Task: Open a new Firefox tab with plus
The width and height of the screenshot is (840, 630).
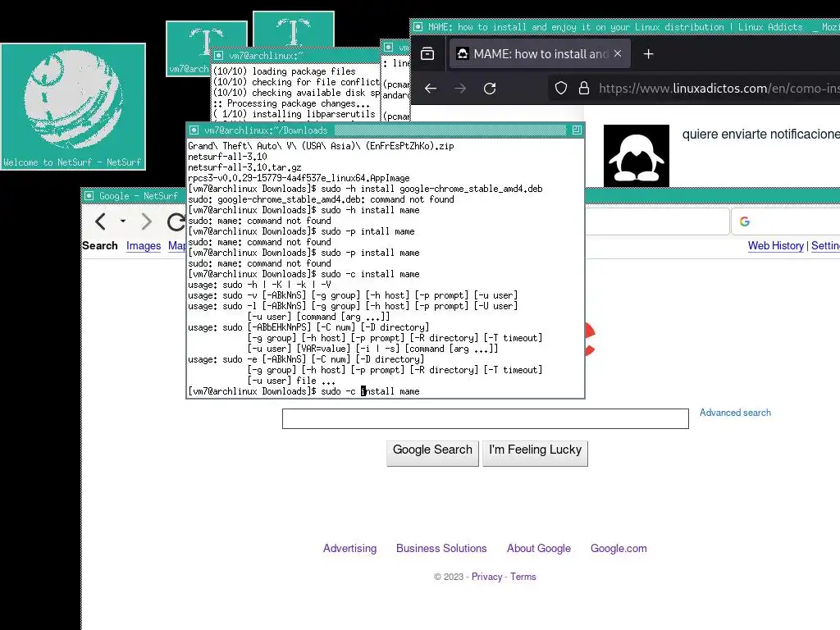Action: pos(648,54)
